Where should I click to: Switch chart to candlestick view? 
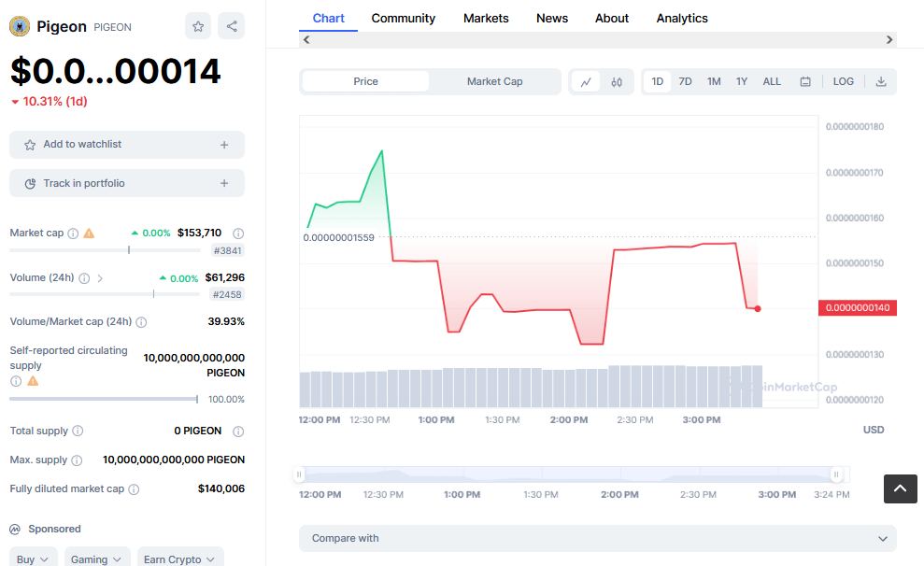(x=617, y=82)
